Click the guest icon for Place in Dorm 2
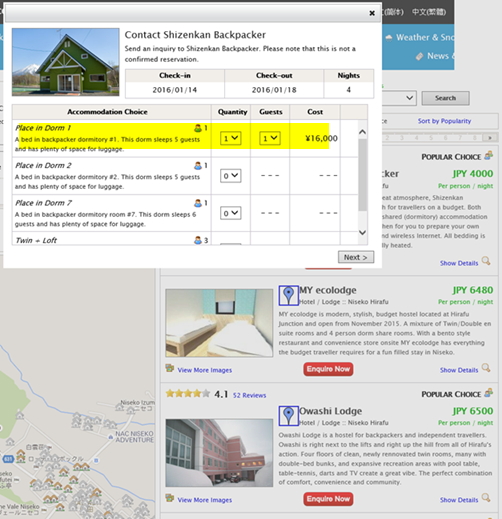502x519 pixels. [198, 165]
